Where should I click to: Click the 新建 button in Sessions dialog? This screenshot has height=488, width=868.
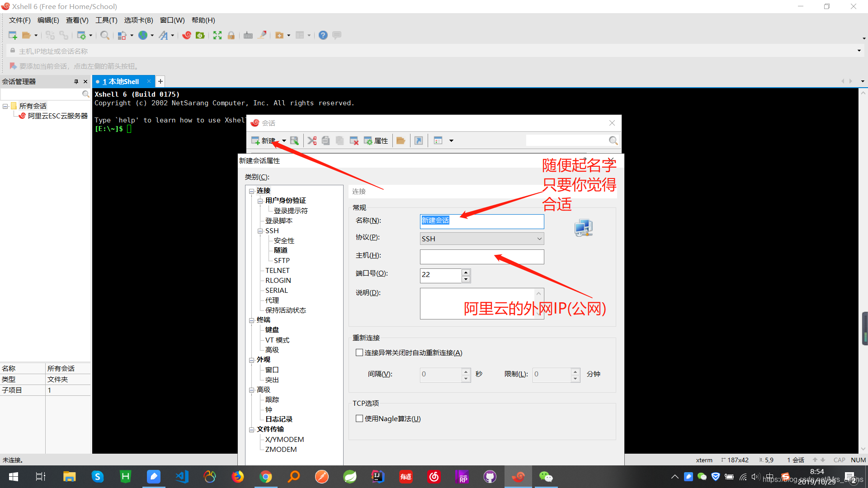264,141
